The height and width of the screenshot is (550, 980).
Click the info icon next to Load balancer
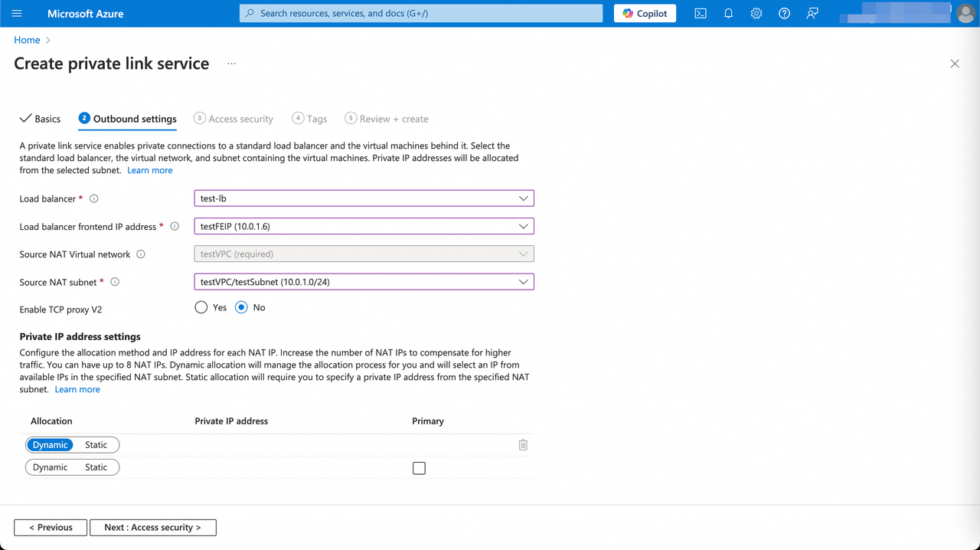point(93,198)
